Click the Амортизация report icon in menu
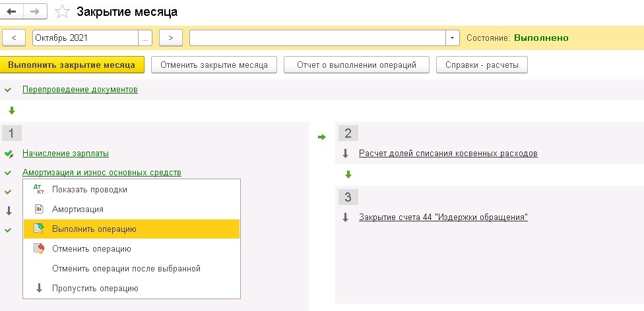 click(x=39, y=209)
